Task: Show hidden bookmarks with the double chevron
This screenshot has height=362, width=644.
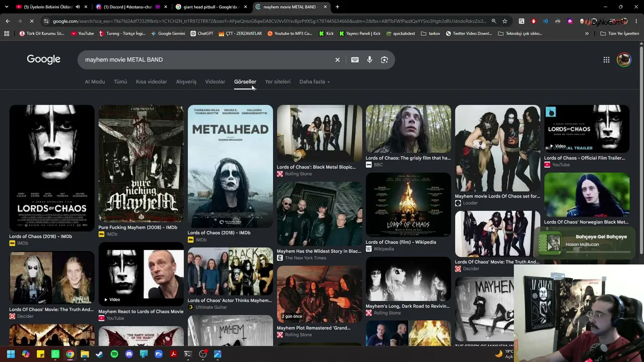Action: tap(587, 34)
